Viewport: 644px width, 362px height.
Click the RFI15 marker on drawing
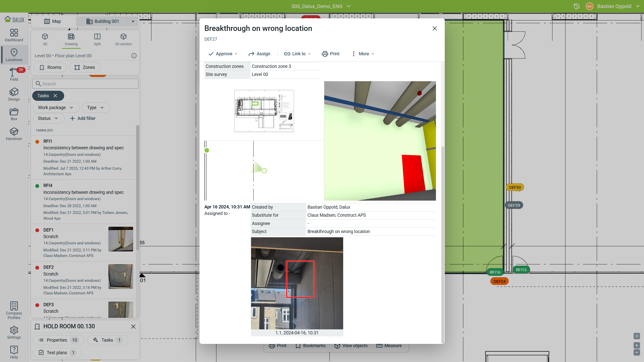tap(521, 270)
